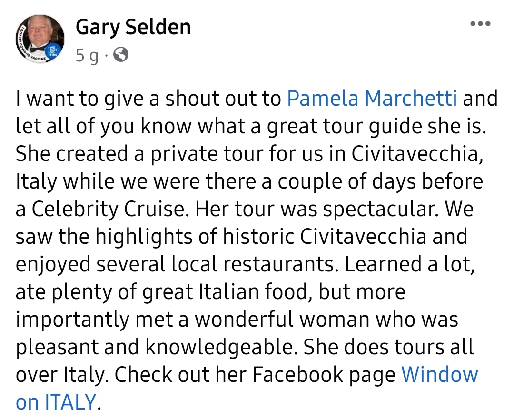
Task: Open the three-dot post options menu
Action: (x=480, y=24)
